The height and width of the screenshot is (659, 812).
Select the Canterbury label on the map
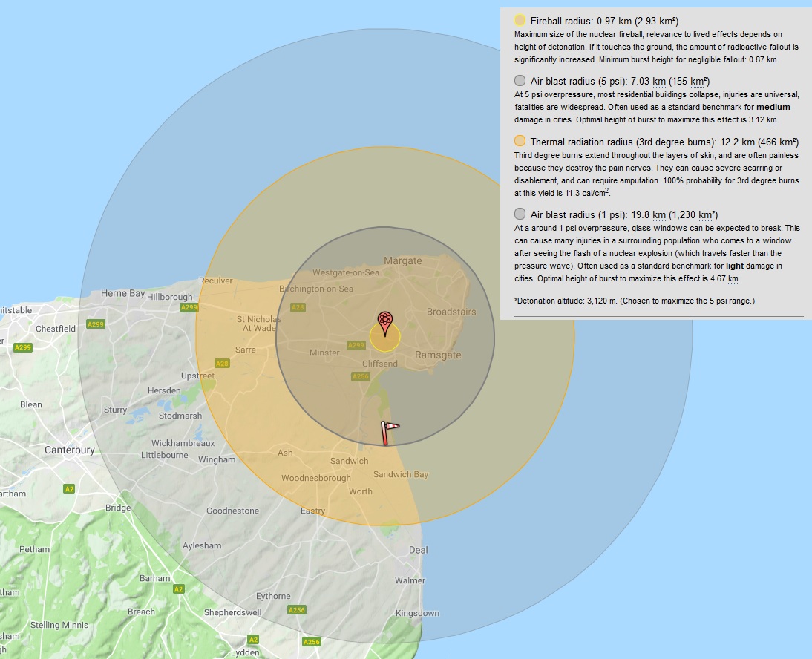point(71,450)
